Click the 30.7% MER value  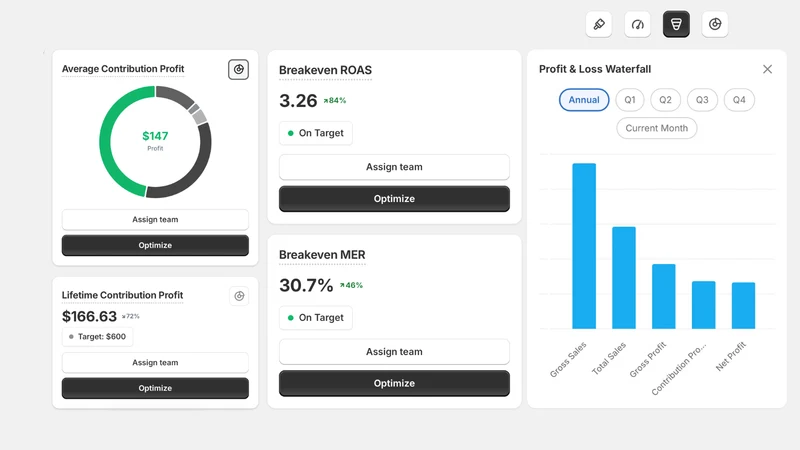(306, 285)
